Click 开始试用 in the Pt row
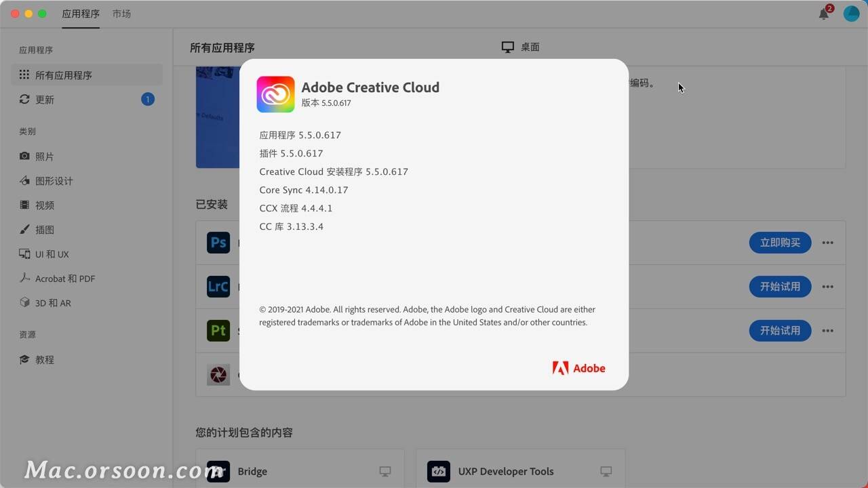This screenshot has height=488, width=868. (x=780, y=330)
